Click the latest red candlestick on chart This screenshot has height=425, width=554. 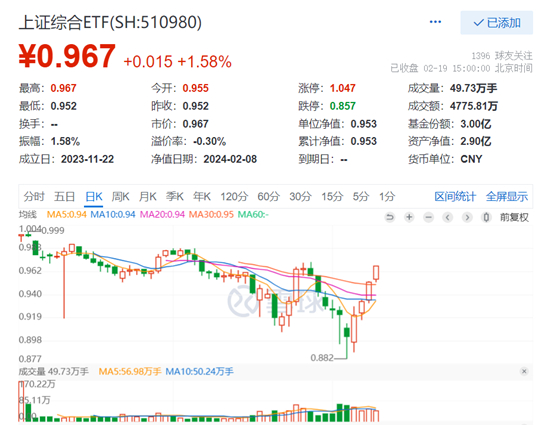coord(376,273)
